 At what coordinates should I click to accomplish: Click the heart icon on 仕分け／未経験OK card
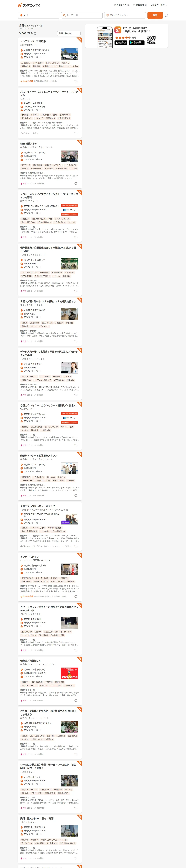pos(76,700)
